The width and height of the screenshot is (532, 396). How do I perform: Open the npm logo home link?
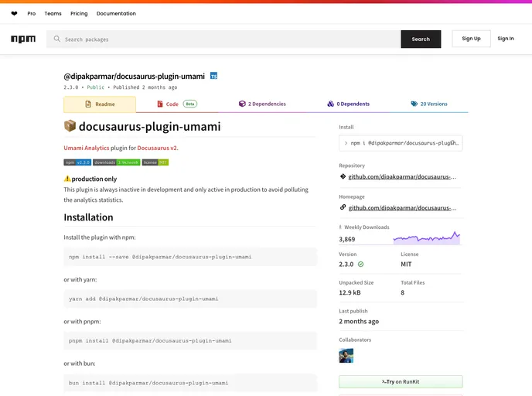[x=23, y=39]
